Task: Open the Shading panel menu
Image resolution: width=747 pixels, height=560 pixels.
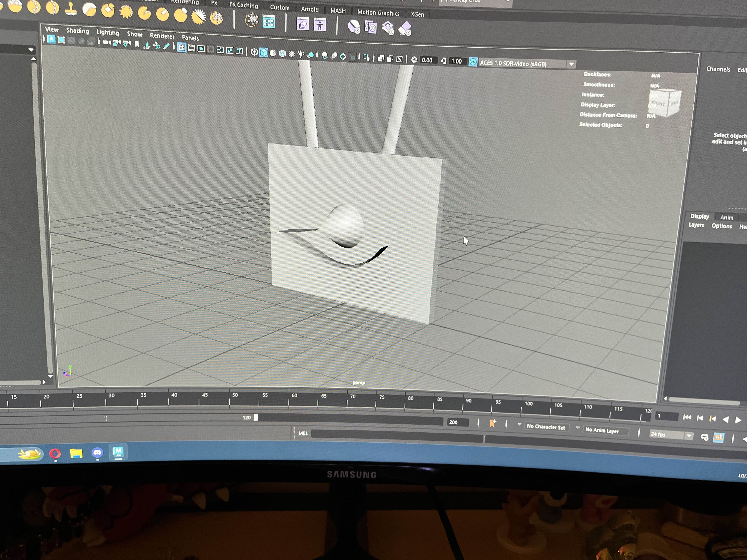Action: click(77, 31)
